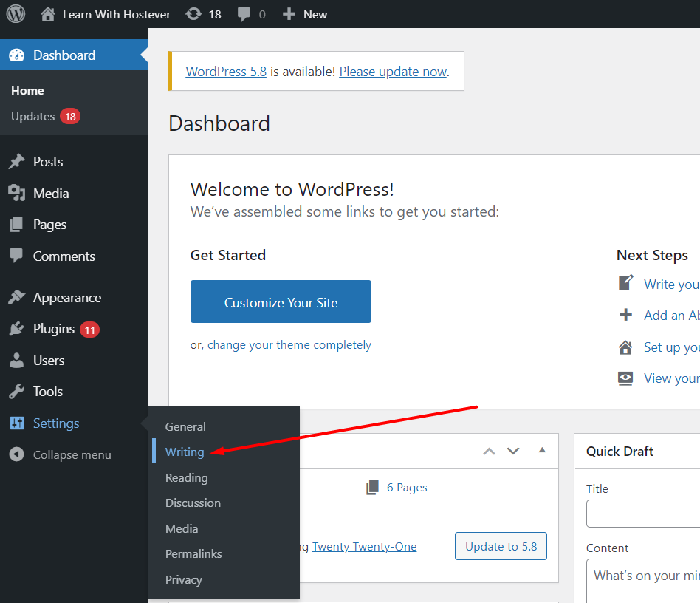
Task: Click the updates refresh icon showing 18
Action: click(x=193, y=14)
